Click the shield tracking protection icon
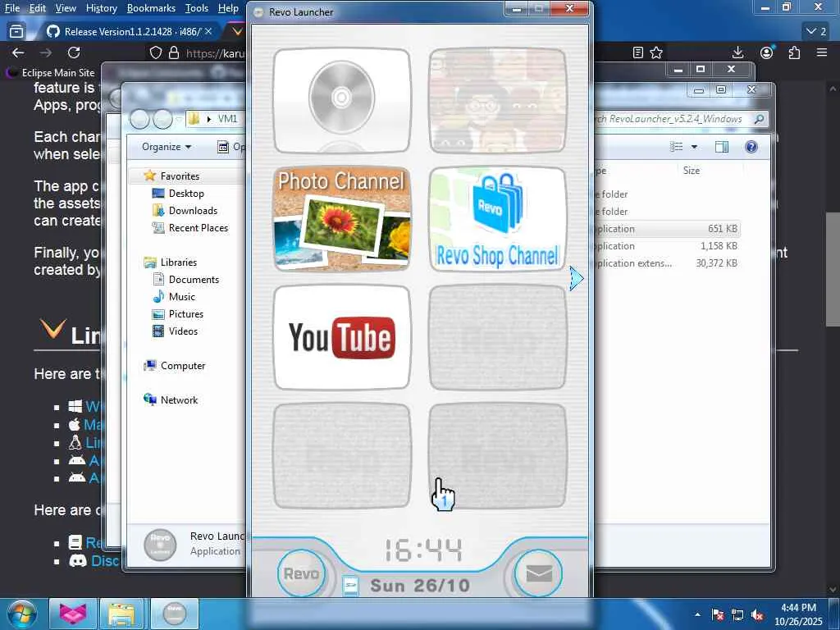Screen dimensions: 840x630 point(155,52)
